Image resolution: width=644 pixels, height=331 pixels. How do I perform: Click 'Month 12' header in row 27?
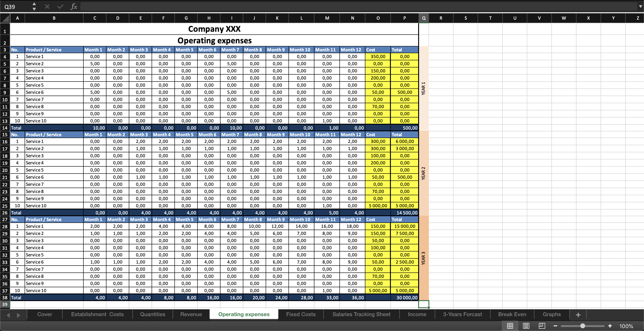(352, 219)
